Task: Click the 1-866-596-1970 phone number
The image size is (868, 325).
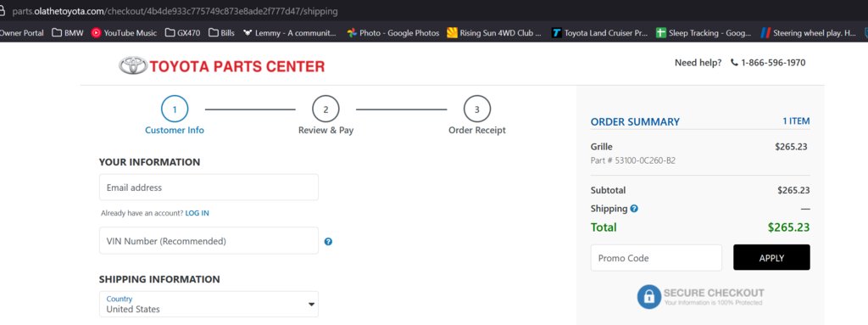Action: 773,63
